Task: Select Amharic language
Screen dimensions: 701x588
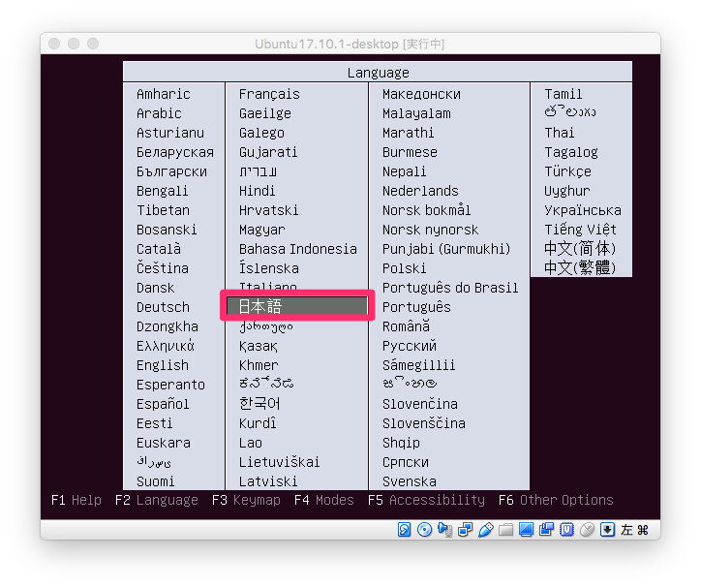Action: click(x=164, y=94)
